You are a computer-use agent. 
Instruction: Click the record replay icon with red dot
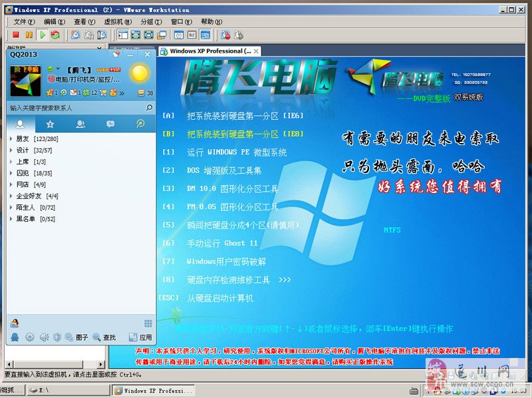[225, 35]
